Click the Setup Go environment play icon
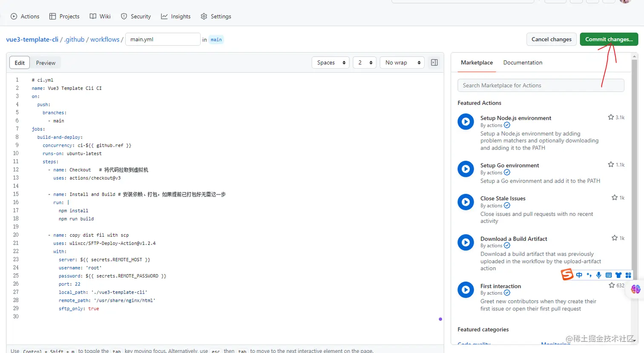Image resolution: width=644 pixels, height=353 pixels. [x=466, y=169]
